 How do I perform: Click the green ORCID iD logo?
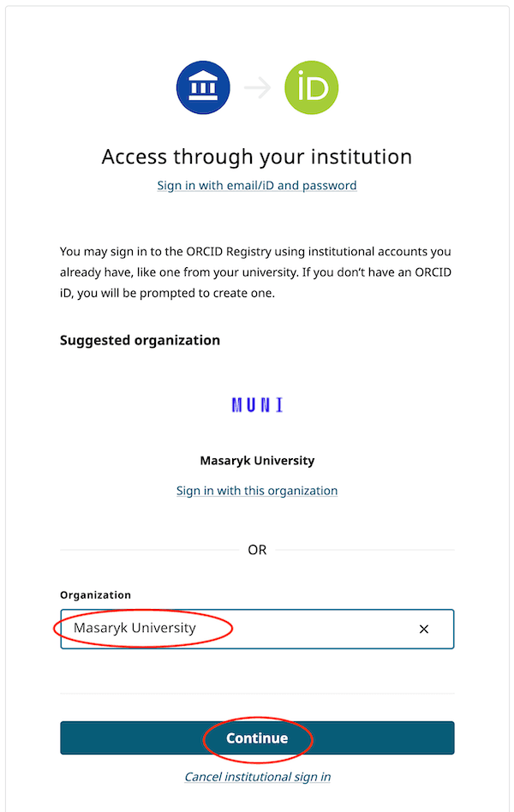pos(311,87)
